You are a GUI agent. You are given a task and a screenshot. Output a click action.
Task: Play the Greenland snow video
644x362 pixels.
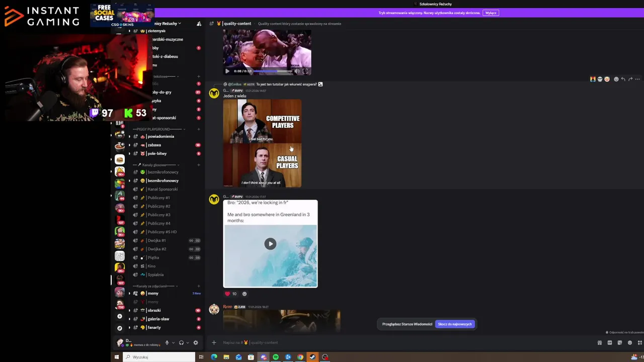(270, 244)
